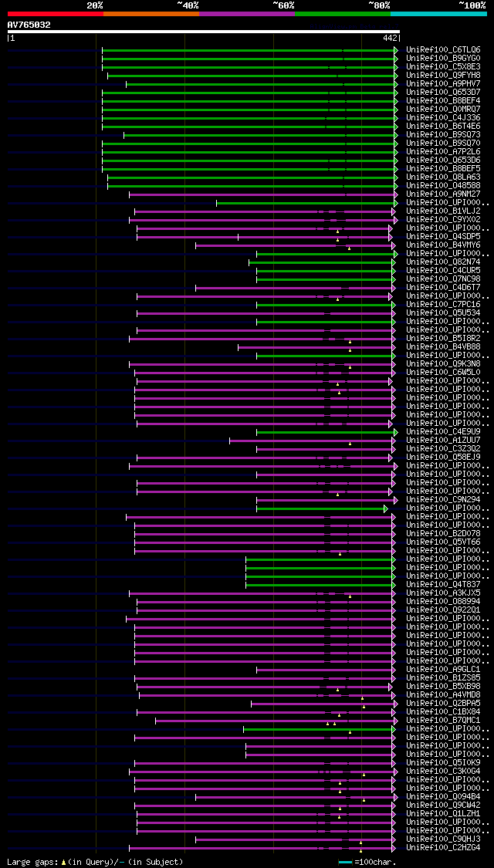Click the purple ~60% identity legend bar
The height and width of the screenshot is (868, 494).
tap(247, 13)
